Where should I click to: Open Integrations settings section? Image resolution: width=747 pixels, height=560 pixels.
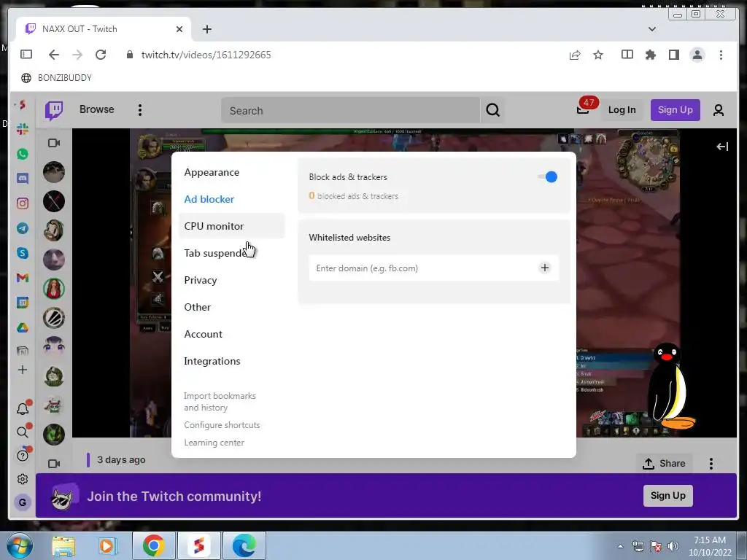tap(212, 361)
